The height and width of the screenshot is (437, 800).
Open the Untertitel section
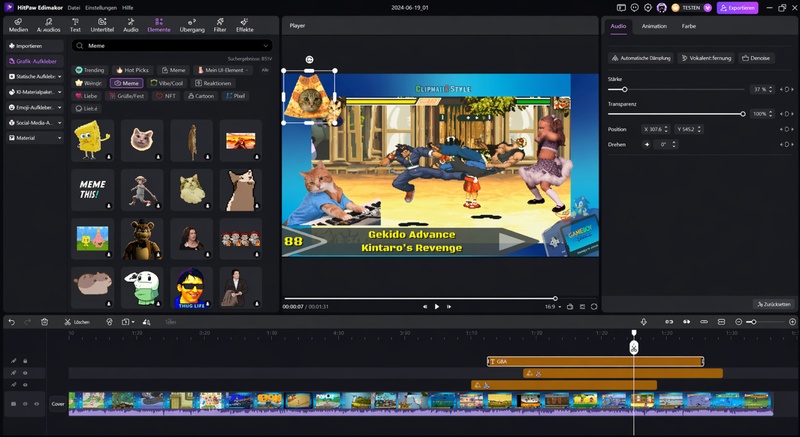102,25
